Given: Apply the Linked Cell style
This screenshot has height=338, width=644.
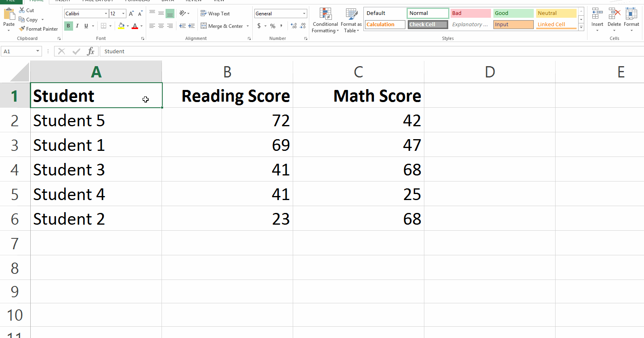Looking at the screenshot, I should pos(556,25).
